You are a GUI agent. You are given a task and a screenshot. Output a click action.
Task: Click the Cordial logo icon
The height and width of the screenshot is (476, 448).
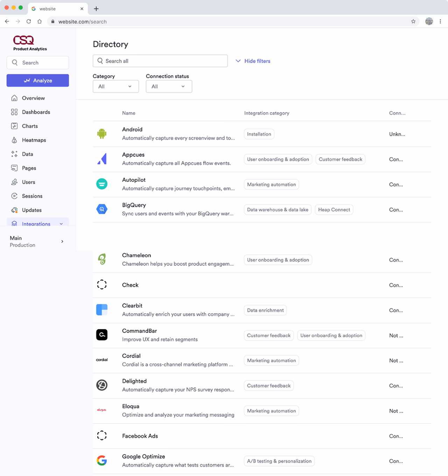[x=102, y=360]
